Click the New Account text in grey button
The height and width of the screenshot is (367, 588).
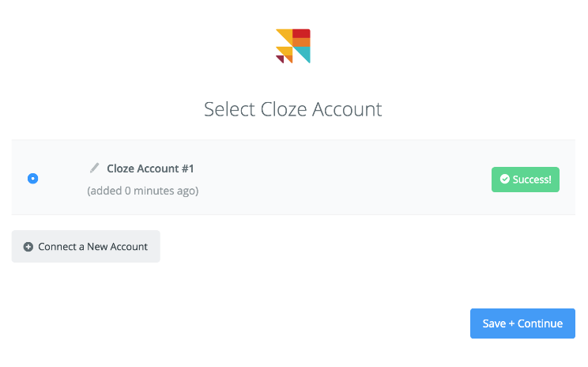pos(118,247)
